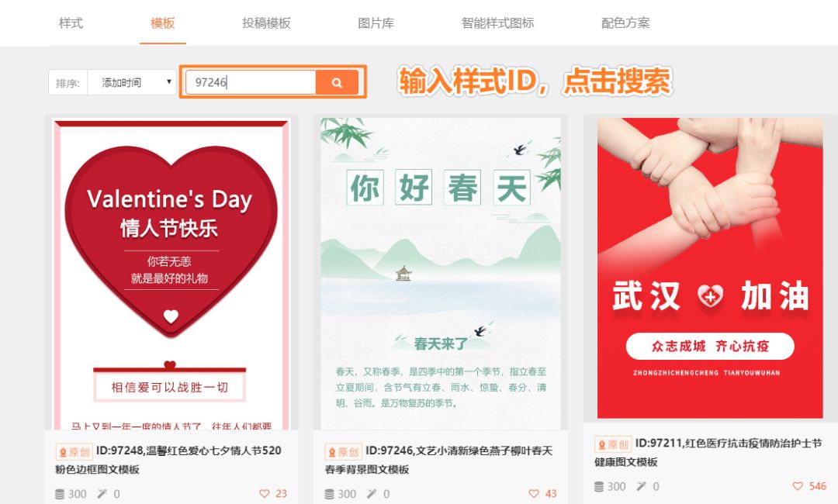
Task: Open the 投稿模板 tab
Action: point(266,23)
